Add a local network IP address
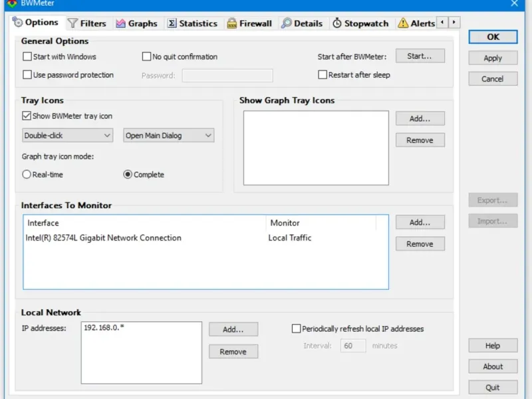This screenshot has width=532, height=399. 233,329
